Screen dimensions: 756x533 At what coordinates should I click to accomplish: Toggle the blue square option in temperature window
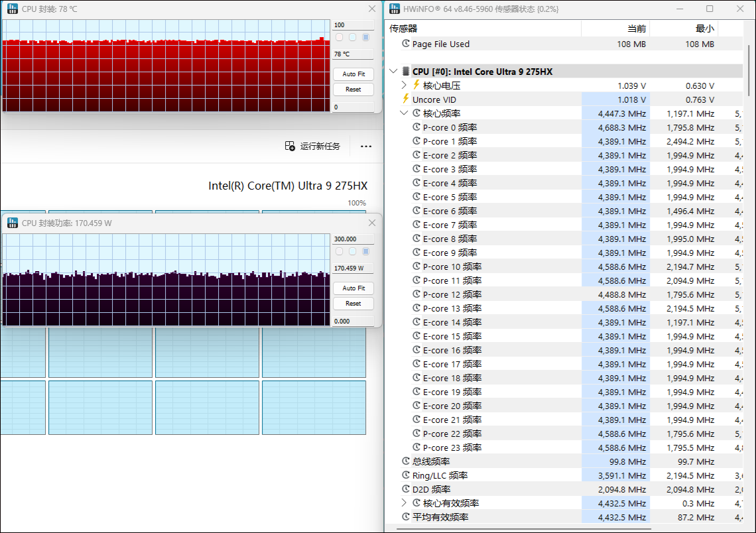click(x=366, y=37)
